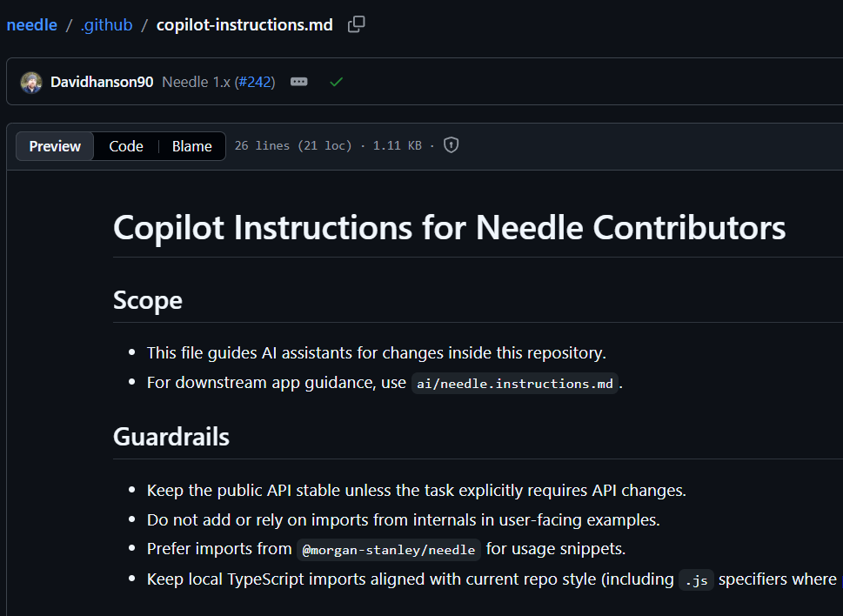
Task: Open the raw content security shield icon
Action: pyautogui.click(x=451, y=144)
